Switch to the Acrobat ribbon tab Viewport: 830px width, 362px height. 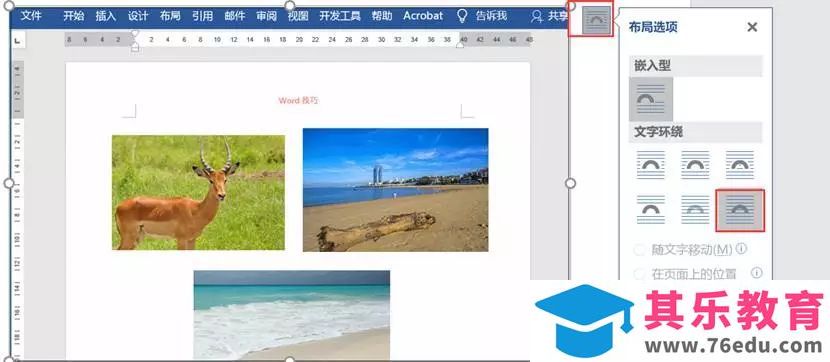pyautogui.click(x=423, y=16)
